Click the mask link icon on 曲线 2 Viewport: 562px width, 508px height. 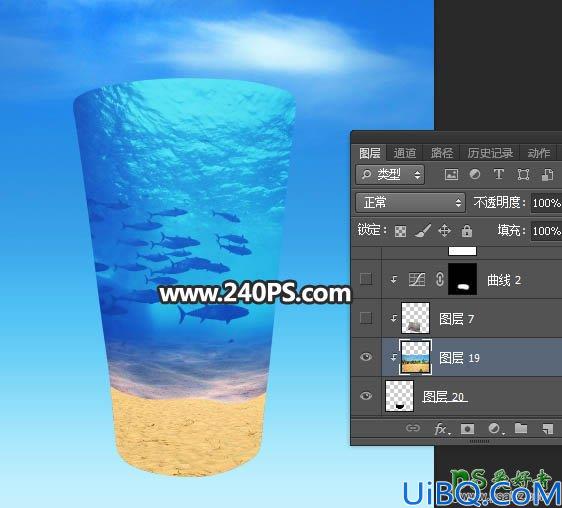coord(440,279)
